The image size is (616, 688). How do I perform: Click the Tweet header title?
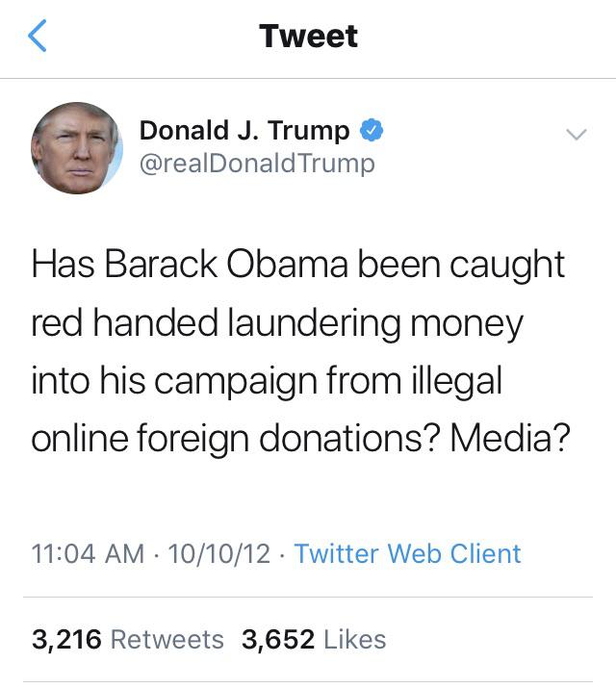point(308,36)
